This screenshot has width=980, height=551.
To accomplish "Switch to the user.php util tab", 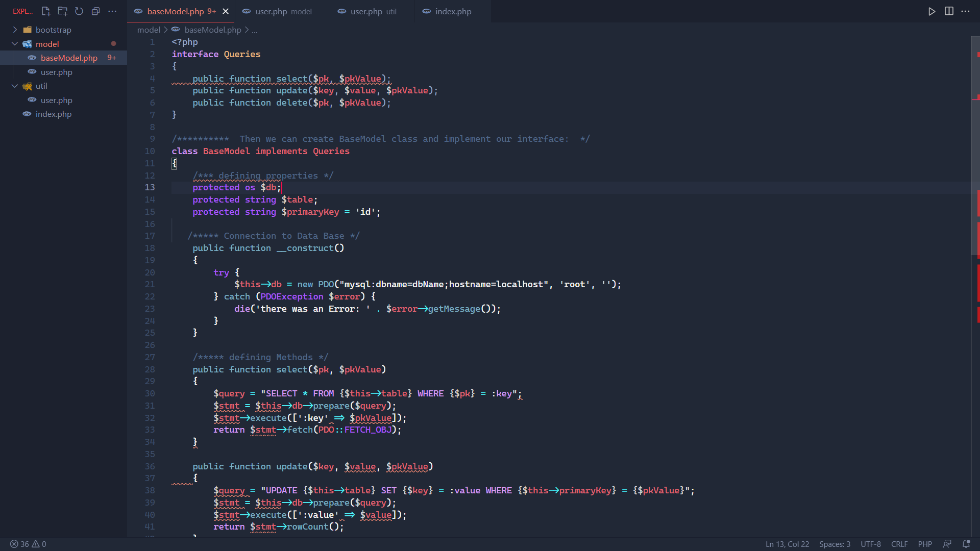I will (x=372, y=11).
